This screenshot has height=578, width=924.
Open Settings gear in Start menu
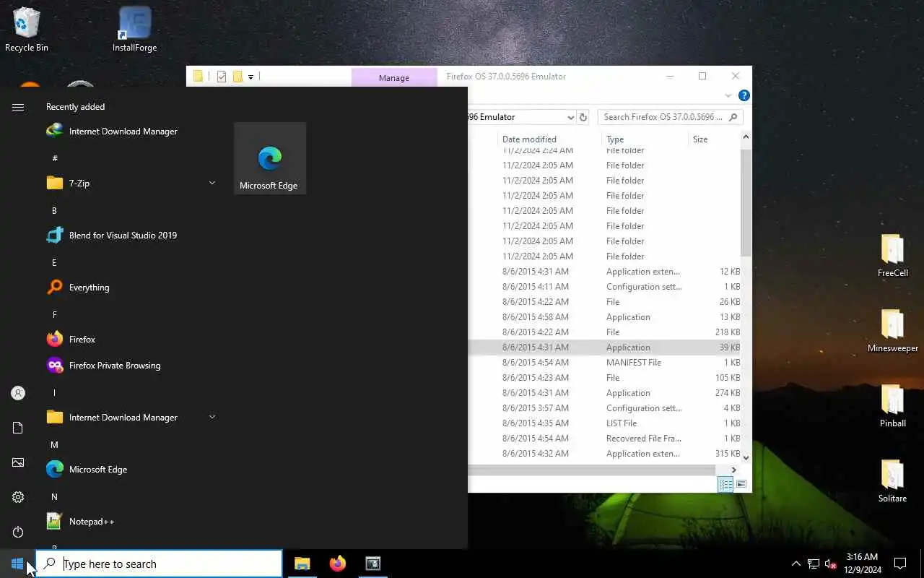click(x=18, y=497)
